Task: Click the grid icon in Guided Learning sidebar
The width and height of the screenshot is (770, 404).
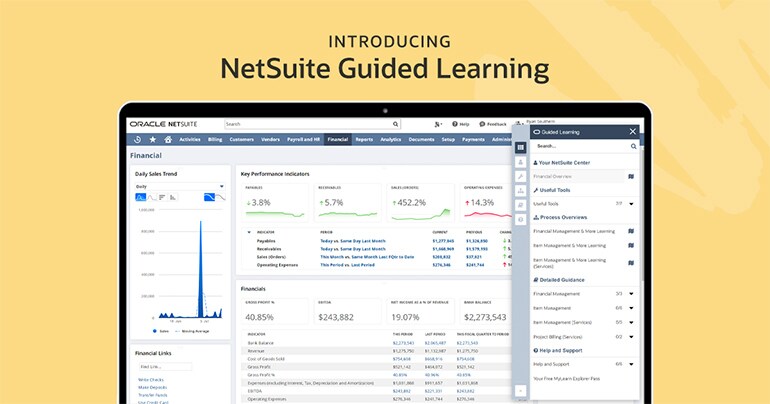Action: coord(521,147)
